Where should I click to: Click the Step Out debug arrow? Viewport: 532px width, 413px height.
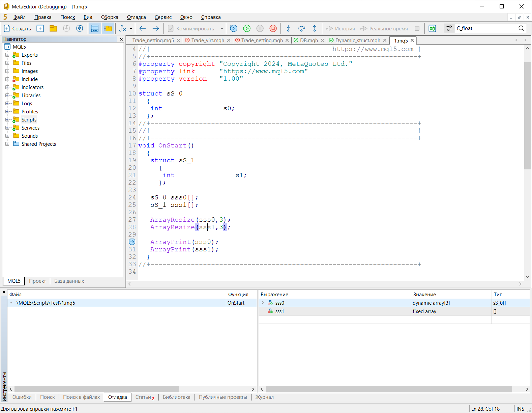coord(315,29)
